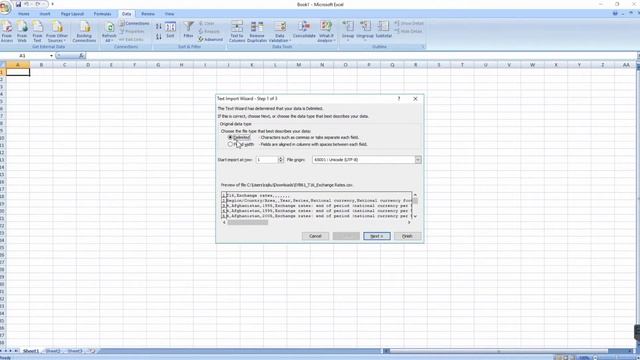Image resolution: width=640 pixels, height=360 pixels.
Task: Switch to the Page Layout tab
Action: coord(72,14)
